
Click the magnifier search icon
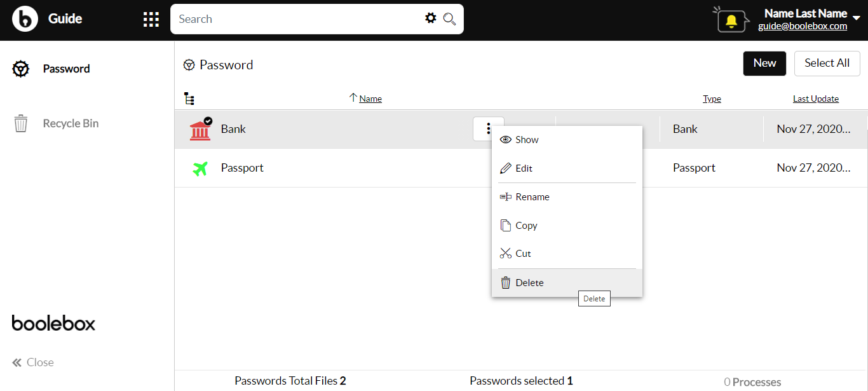tap(449, 19)
